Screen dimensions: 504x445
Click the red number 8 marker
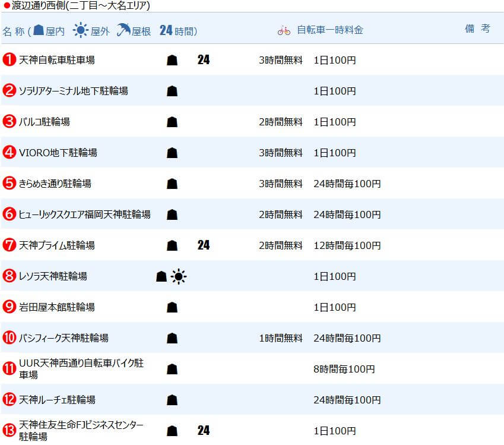(x=9, y=276)
